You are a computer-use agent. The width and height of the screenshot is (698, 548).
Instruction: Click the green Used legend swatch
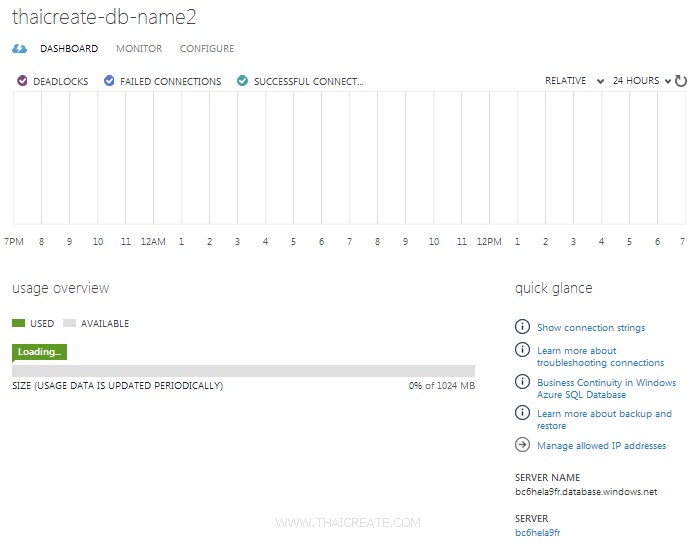click(18, 323)
